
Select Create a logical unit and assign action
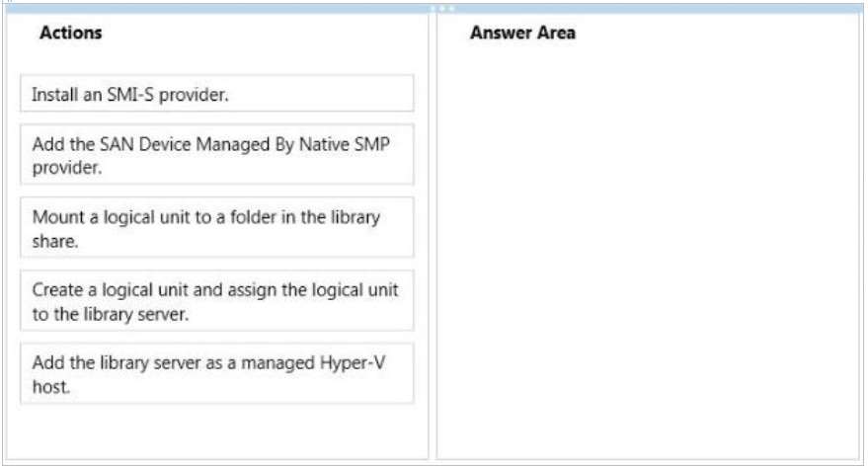coord(217,300)
